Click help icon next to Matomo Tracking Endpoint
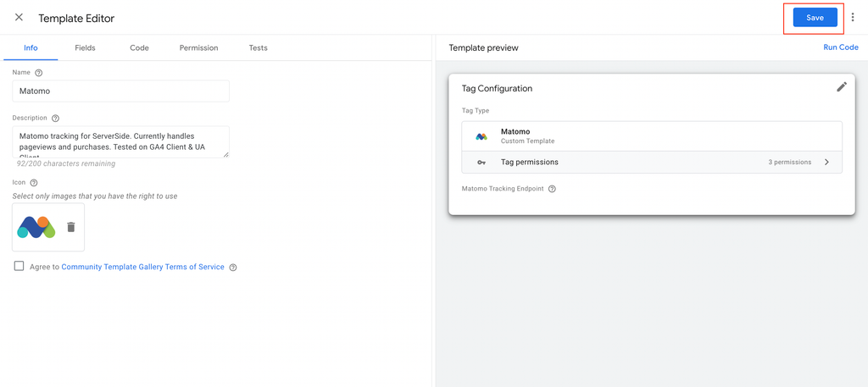This screenshot has width=868, height=387. (x=552, y=189)
